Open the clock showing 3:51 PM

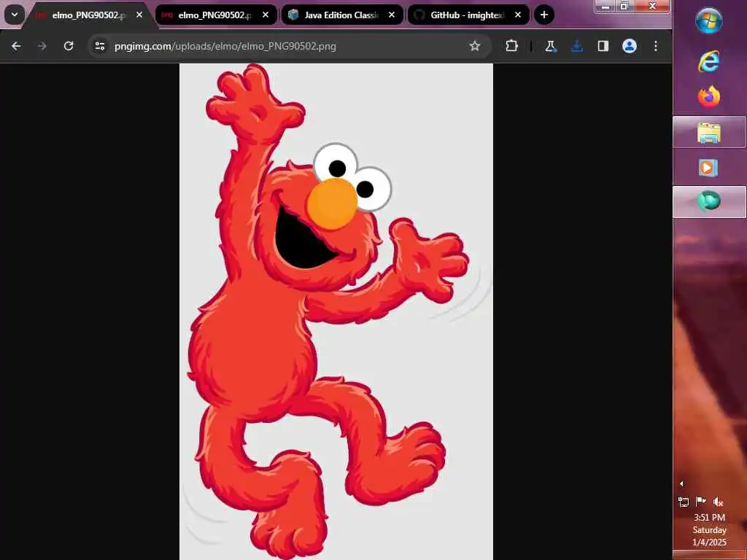pyautogui.click(x=709, y=517)
